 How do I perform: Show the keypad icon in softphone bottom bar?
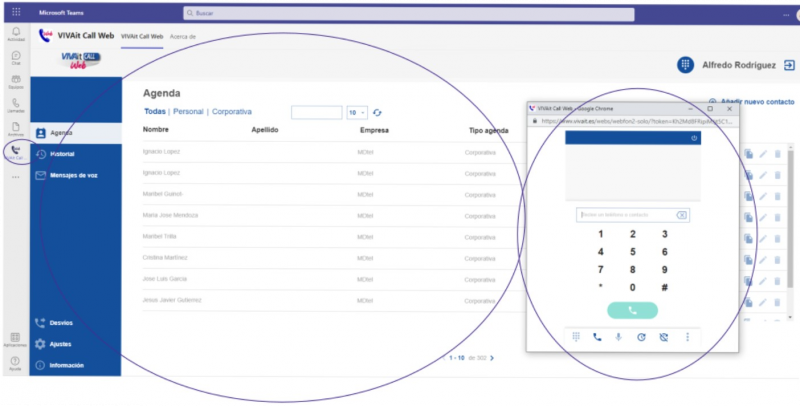(x=576, y=337)
